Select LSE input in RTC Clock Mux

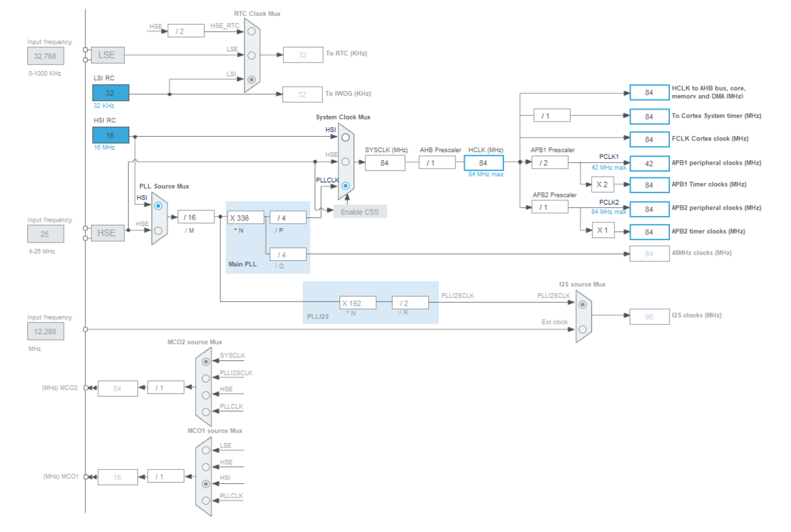tap(251, 55)
